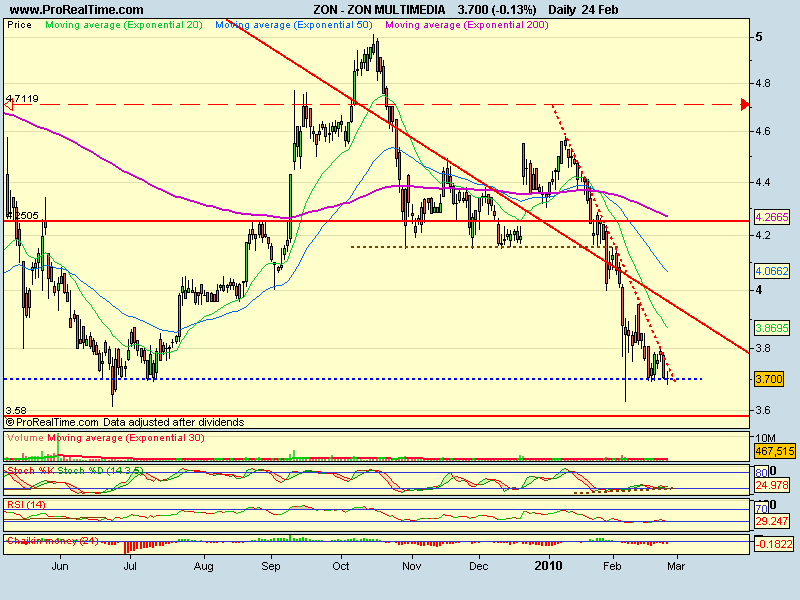Click the Aug label on time axis
Image resolution: width=800 pixels, height=600 pixels.
[204, 566]
